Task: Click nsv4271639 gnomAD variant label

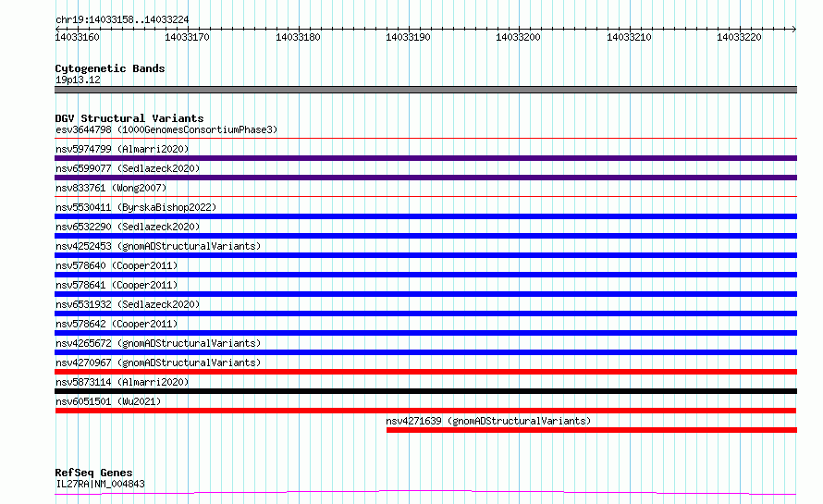Action: tap(488, 421)
